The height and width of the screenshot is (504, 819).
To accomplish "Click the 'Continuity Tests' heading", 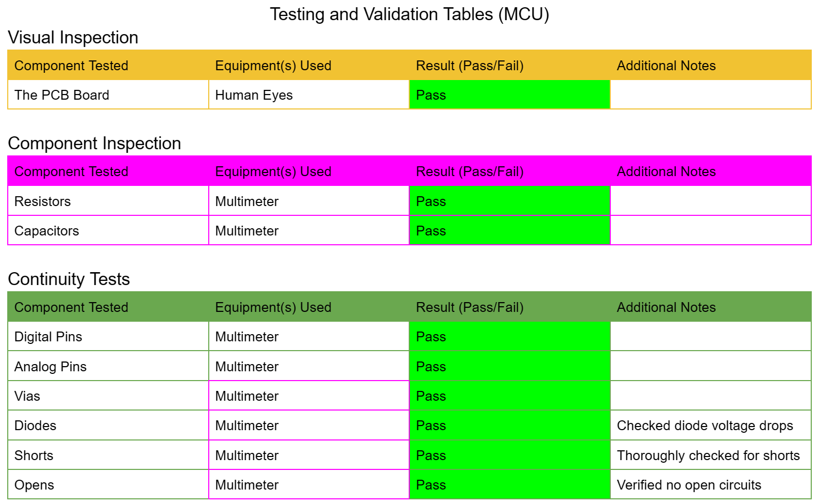I will click(69, 279).
